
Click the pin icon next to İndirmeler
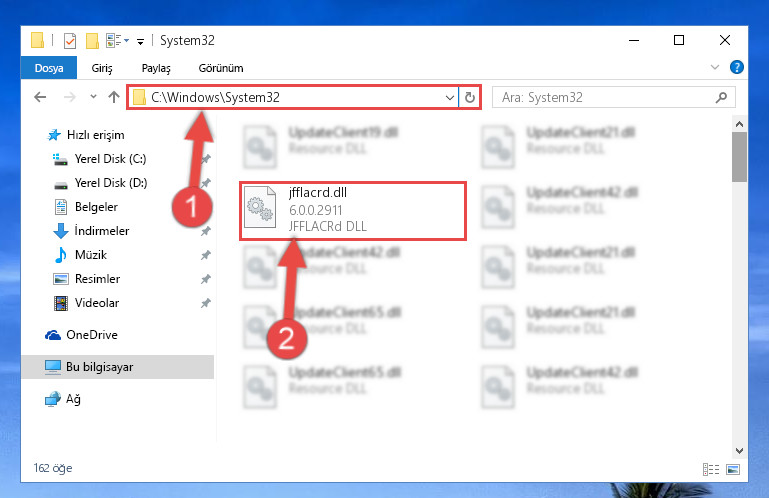tap(205, 231)
